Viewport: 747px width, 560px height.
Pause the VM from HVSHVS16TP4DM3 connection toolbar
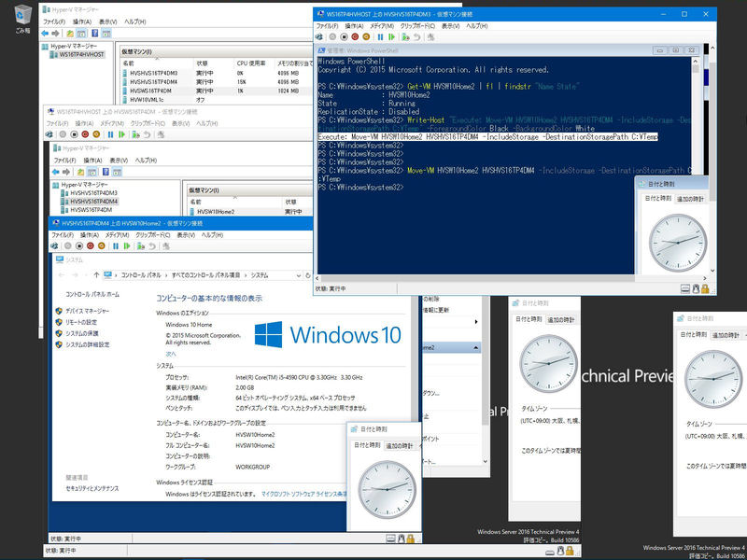click(380, 36)
